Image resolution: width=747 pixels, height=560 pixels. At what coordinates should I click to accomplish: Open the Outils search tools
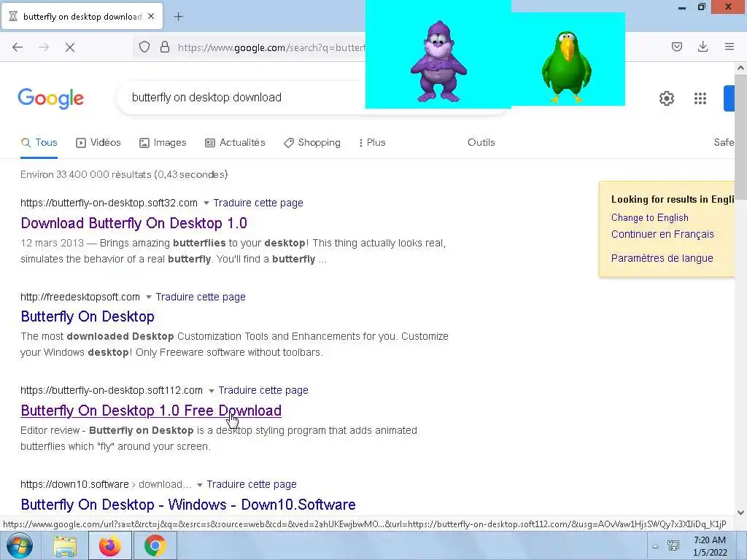481,142
